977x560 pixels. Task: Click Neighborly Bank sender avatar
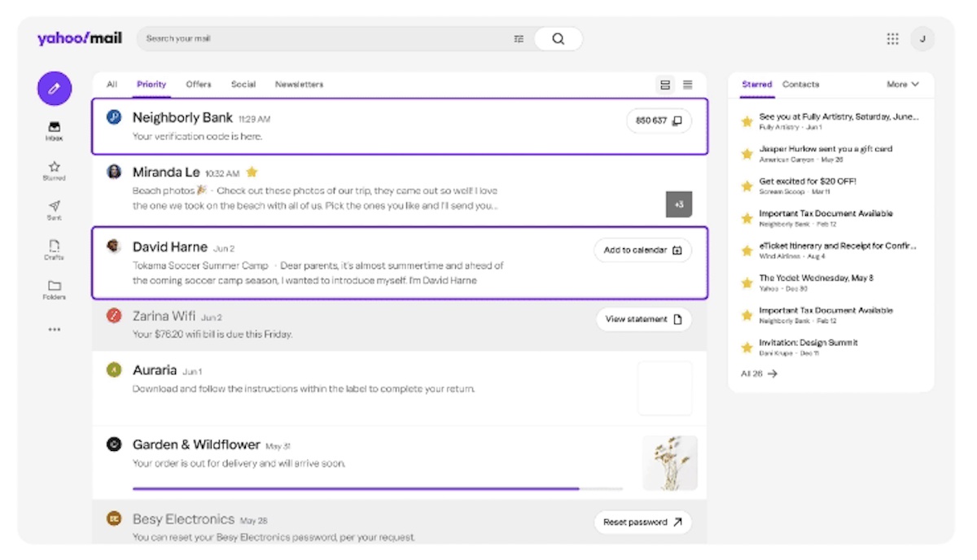pos(115,117)
